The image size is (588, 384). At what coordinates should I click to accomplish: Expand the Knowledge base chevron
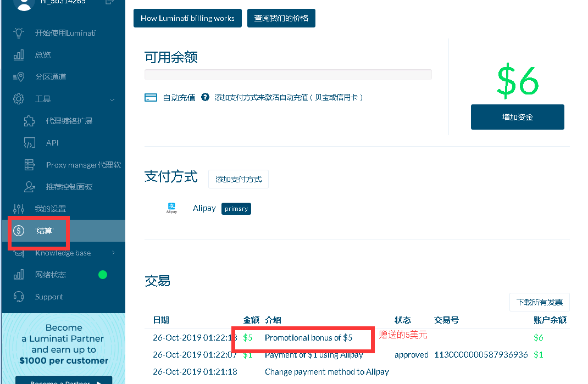click(x=113, y=253)
